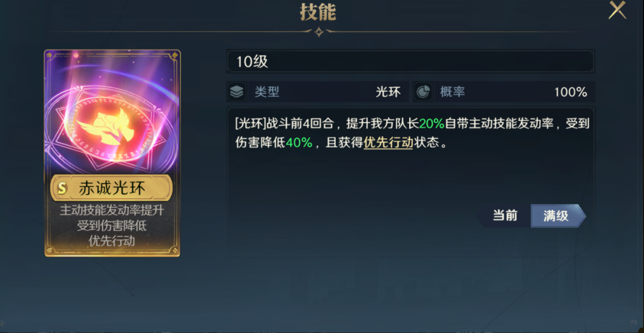Tap the flaming phoenix emblem on skill card
The height and width of the screenshot is (333, 644).
pos(106,125)
